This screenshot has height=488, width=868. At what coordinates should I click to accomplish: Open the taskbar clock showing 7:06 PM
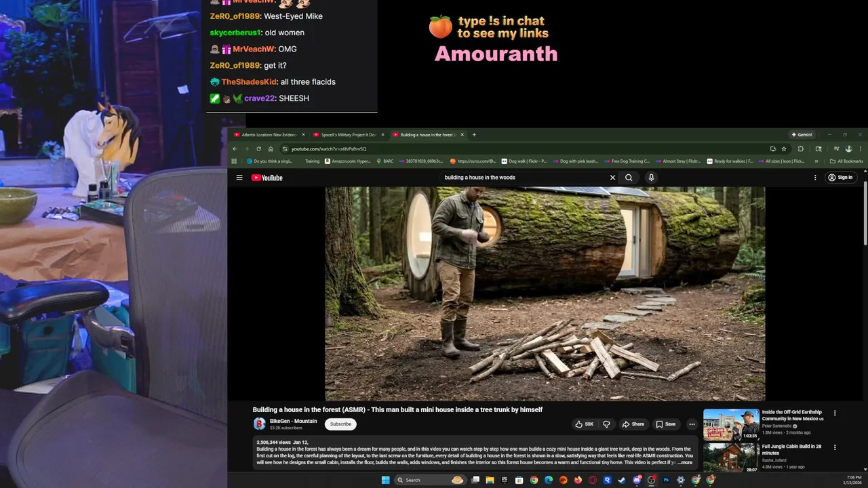pyautogui.click(x=852, y=480)
